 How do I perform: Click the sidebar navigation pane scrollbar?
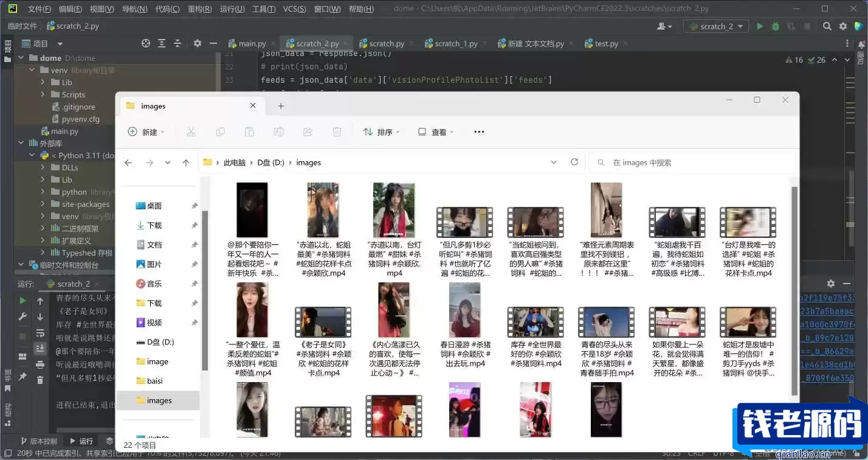pyautogui.click(x=205, y=290)
